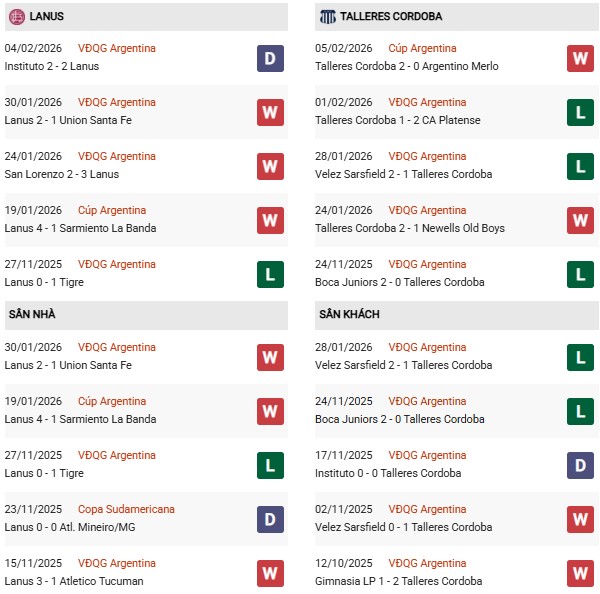Open the SÂN KHÁCH away matches header

pos(456,315)
